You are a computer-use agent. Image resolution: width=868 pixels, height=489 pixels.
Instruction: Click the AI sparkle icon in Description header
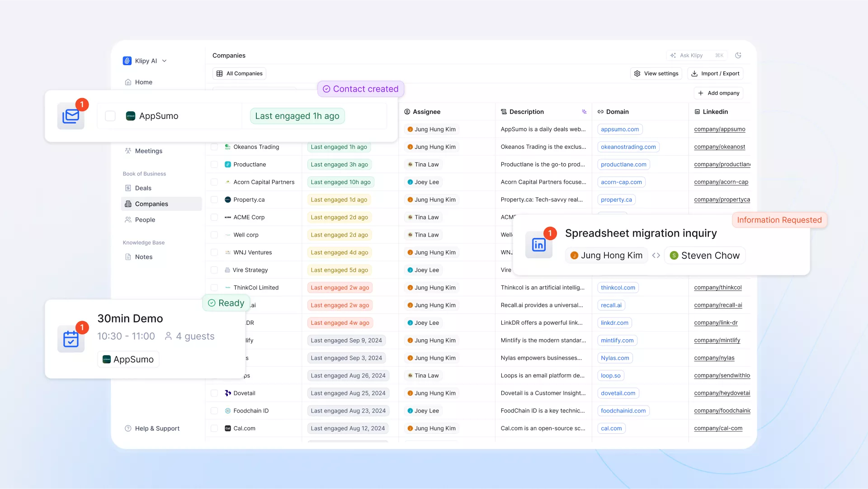(x=584, y=112)
